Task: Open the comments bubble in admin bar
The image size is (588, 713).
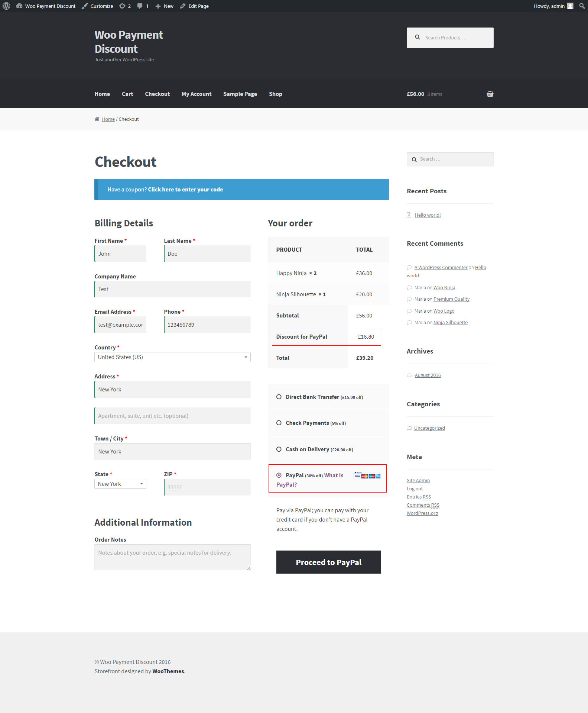Action: pyautogui.click(x=143, y=6)
